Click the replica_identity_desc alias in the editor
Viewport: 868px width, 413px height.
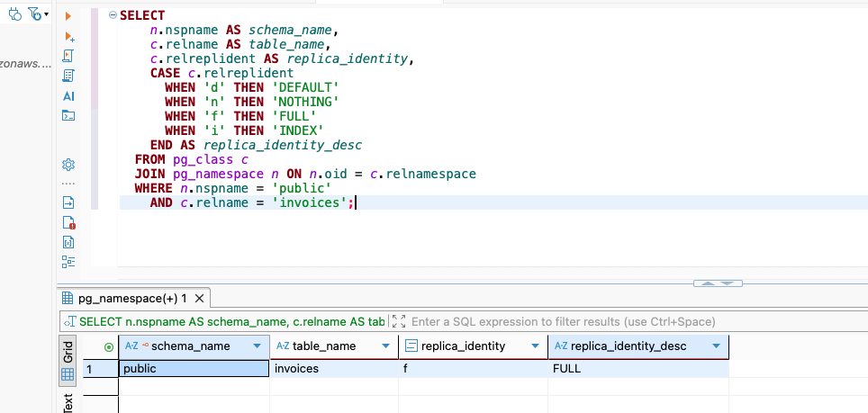(283, 146)
